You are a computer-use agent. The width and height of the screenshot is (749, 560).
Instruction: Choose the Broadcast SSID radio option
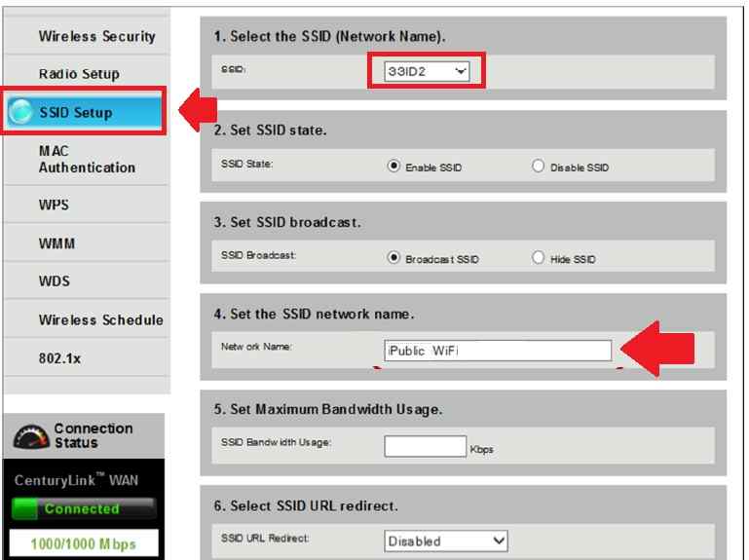pos(394,258)
